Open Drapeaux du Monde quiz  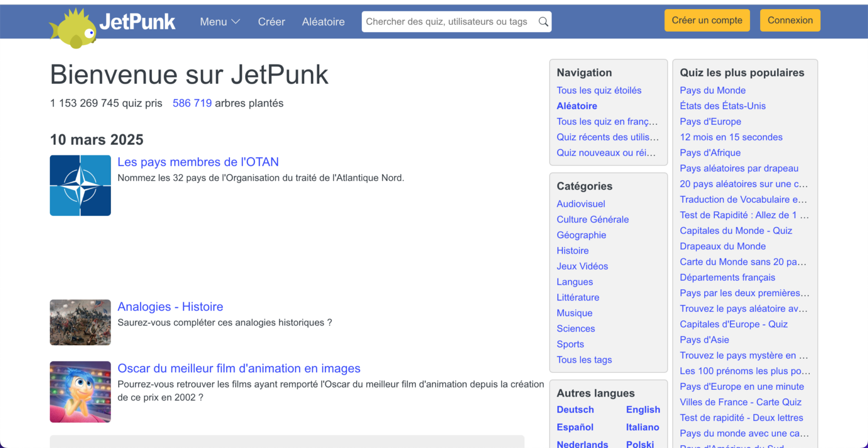click(x=723, y=246)
